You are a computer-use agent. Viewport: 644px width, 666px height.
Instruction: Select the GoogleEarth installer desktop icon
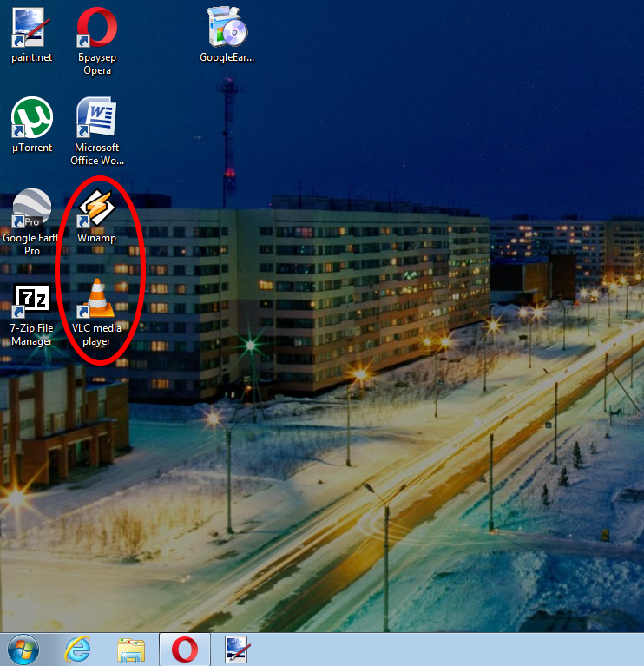coord(227,28)
